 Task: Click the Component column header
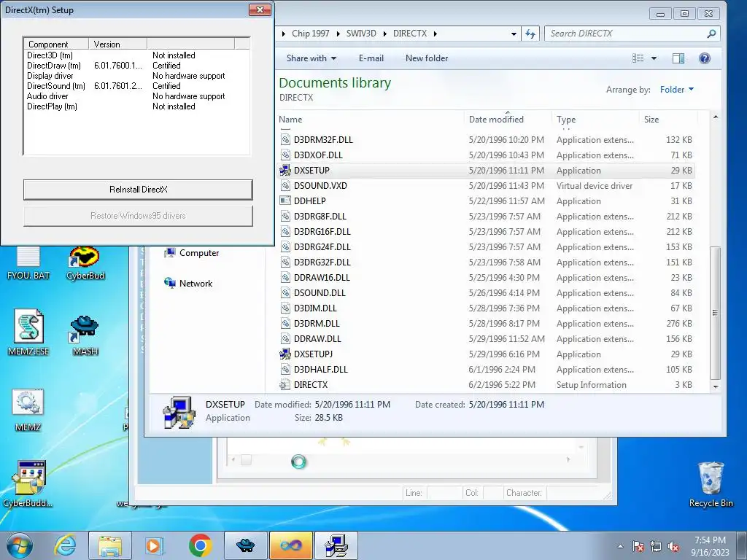[56, 44]
